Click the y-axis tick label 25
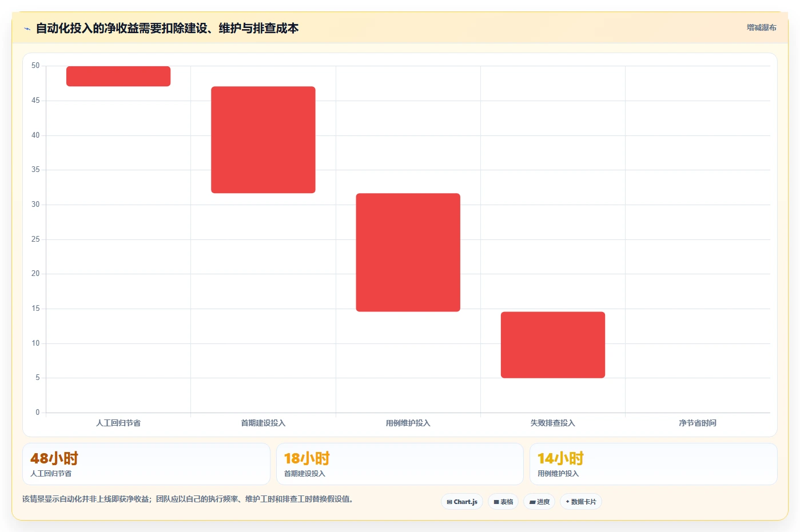Image resolution: width=800 pixels, height=532 pixels. point(35,239)
